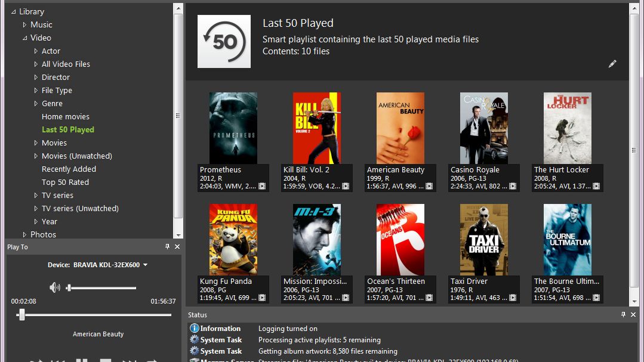Click the playback seek slider track

click(x=95, y=315)
